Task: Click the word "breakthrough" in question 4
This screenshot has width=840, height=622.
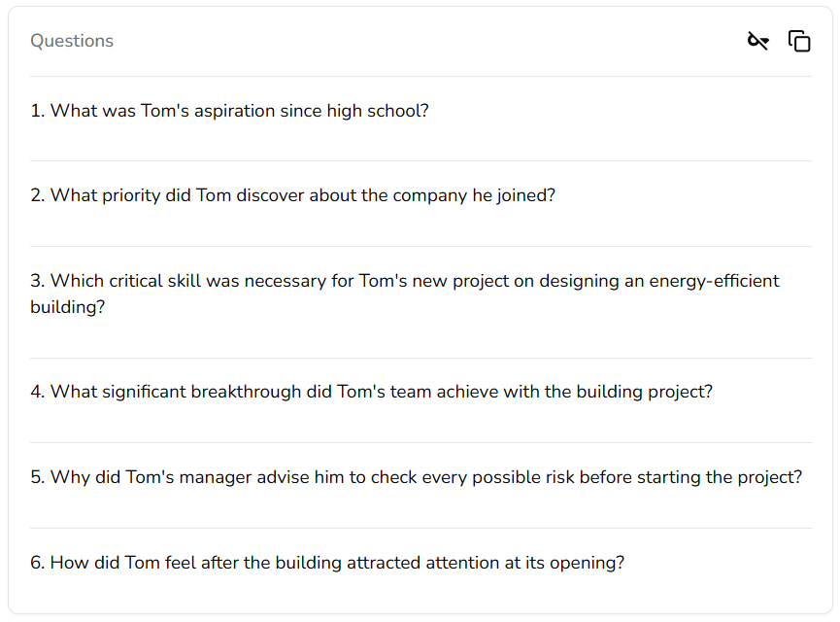Action: pyautogui.click(x=244, y=392)
